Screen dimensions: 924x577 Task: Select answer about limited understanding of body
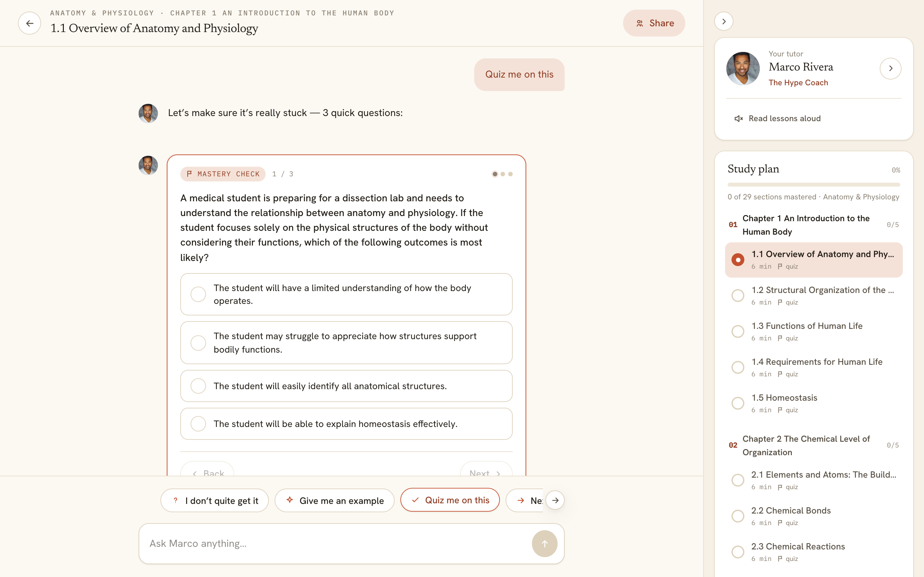pyautogui.click(x=346, y=294)
